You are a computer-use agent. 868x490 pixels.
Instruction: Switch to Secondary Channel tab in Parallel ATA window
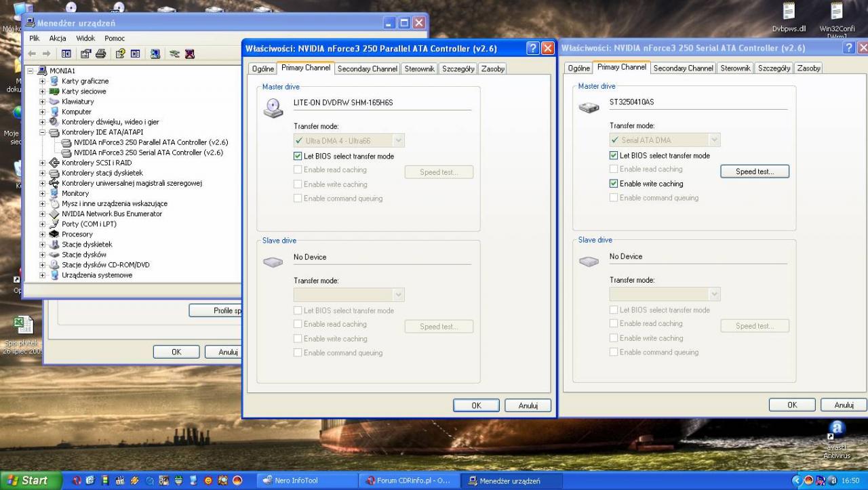point(368,68)
